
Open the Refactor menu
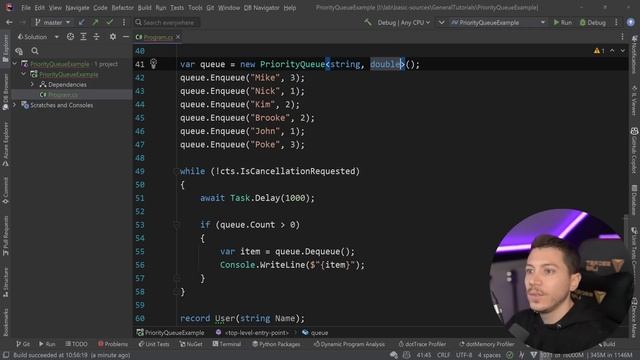point(122,8)
